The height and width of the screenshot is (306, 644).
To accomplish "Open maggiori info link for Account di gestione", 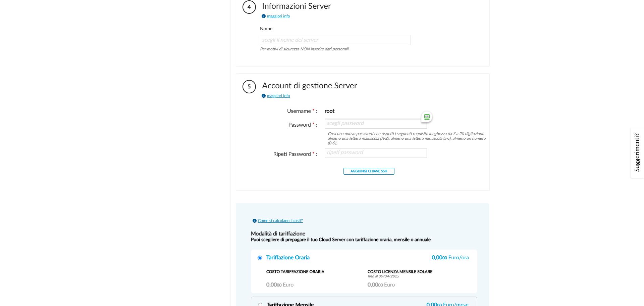I will pyautogui.click(x=278, y=96).
